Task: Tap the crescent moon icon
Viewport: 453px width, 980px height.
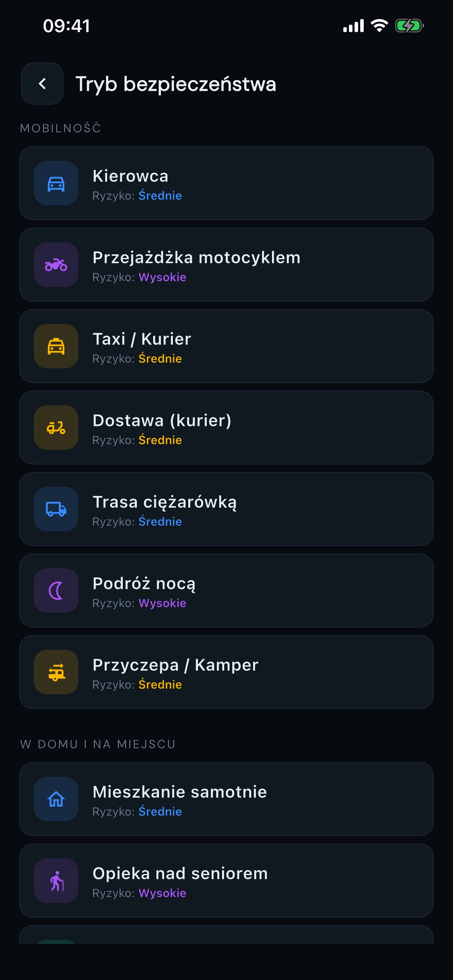Action: pos(56,591)
